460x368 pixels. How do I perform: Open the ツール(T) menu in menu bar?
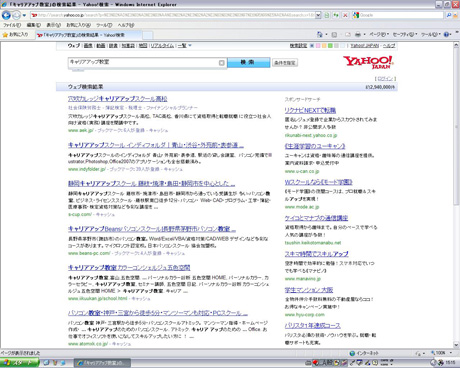pyautogui.click(x=104, y=25)
